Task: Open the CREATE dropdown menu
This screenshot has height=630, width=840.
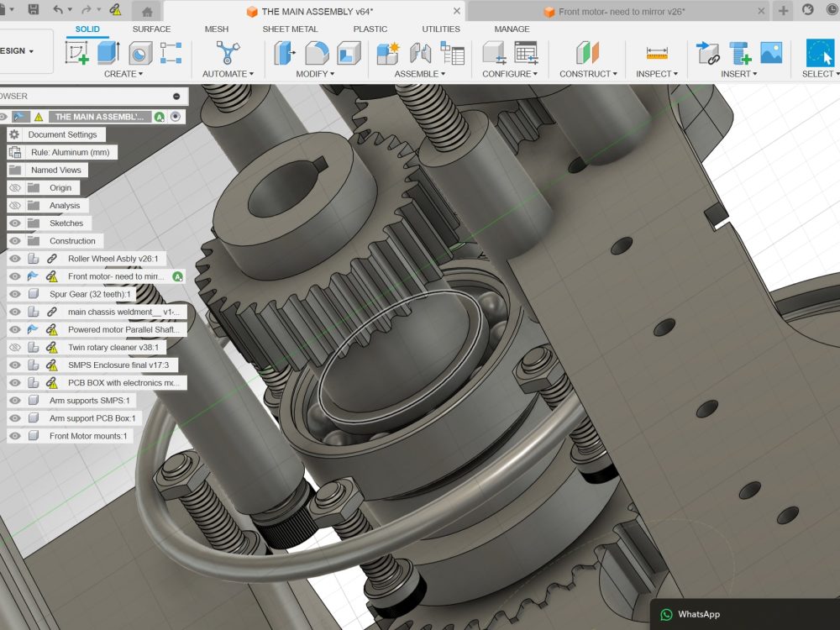Action: pyautogui.click(x=123, y=74)
